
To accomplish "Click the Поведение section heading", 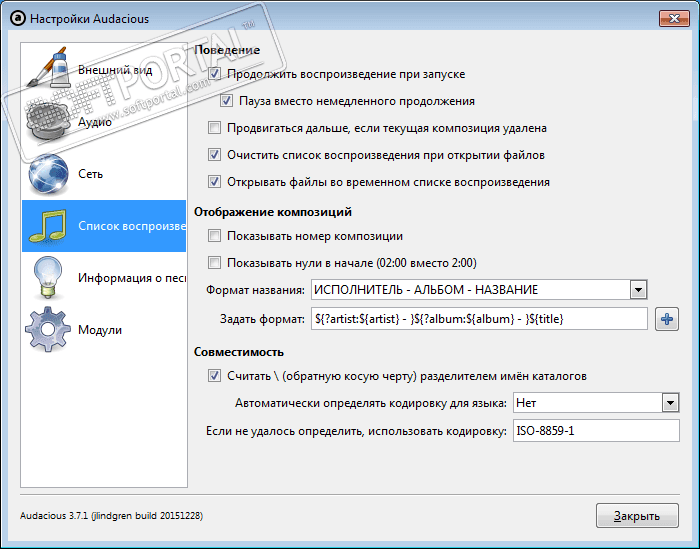I will pos(227,50).
